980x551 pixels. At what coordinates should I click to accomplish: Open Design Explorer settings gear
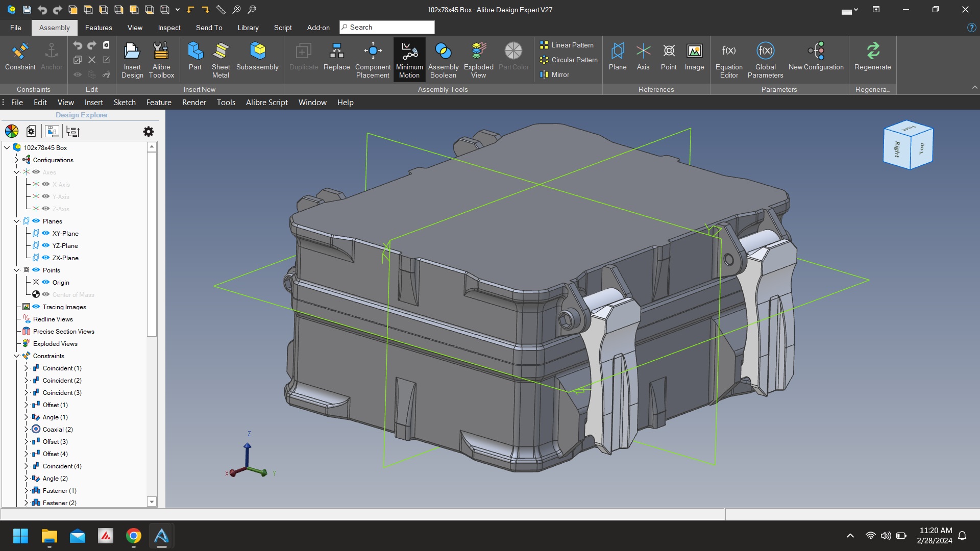coord(149,132)
